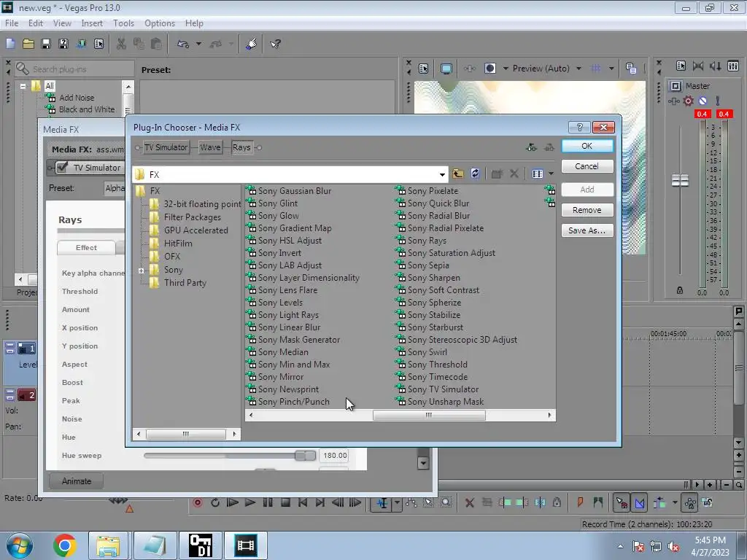Collapse the All folder in plug-in tree
Viewport: 747px width, 560px height.
point(23,86)
